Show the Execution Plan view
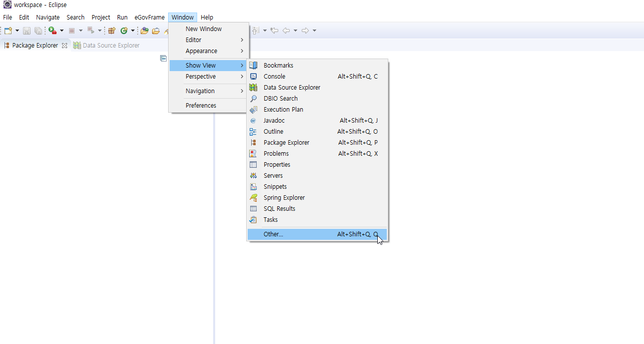Viewport: 644px width, 344px height. 317,110
